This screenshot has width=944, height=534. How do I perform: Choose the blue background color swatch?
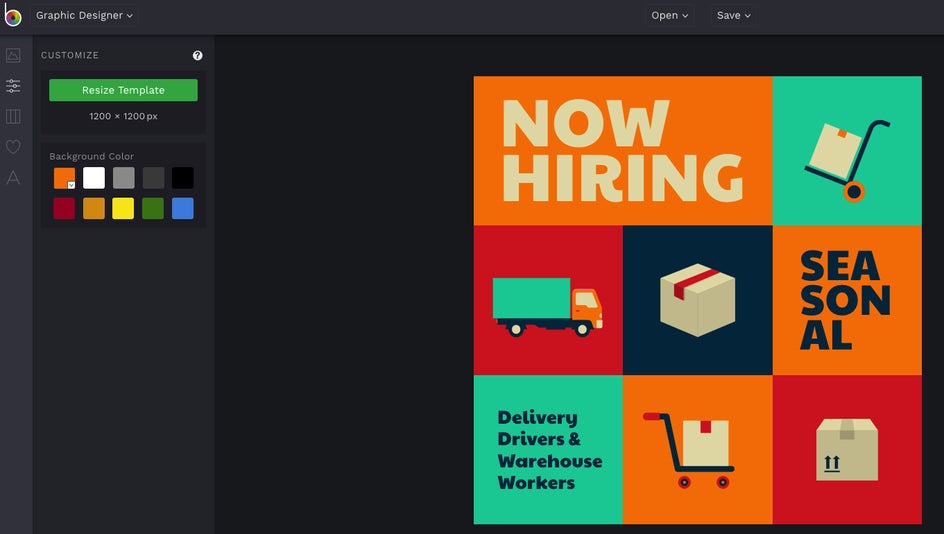click(182, 208)
